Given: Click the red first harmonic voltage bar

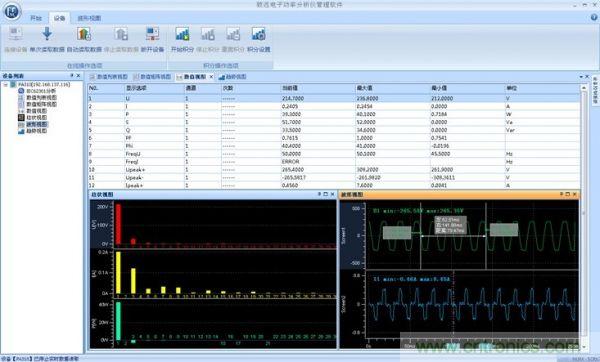Looking at the screenshot, I should 118,224.
